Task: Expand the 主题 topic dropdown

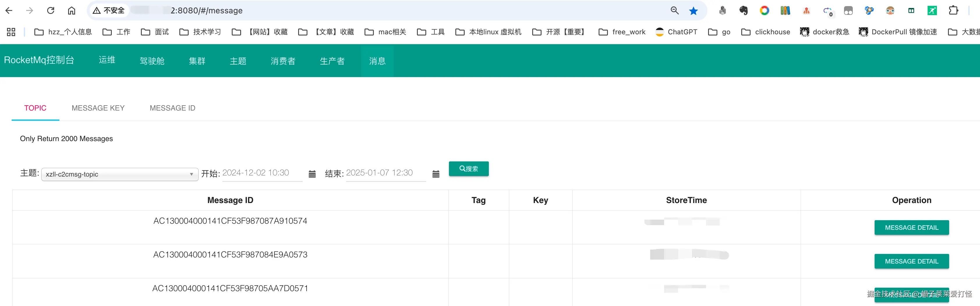Action: (x=120, y=174)
